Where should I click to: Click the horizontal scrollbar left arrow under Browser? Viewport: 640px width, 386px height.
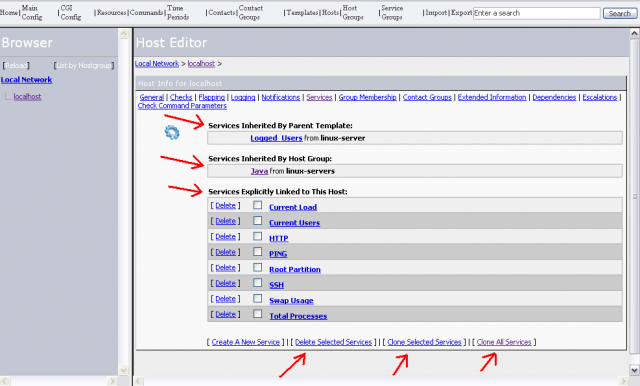click(x=5, y=381)
